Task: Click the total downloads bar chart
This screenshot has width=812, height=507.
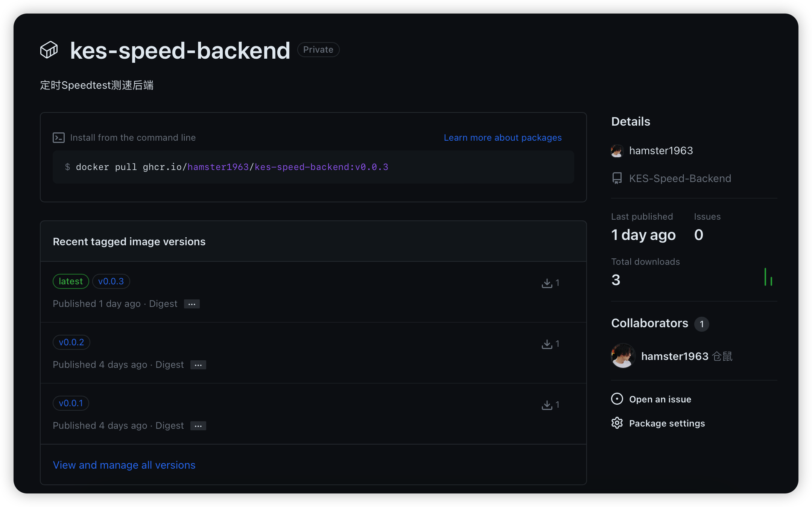Action: 768,277
